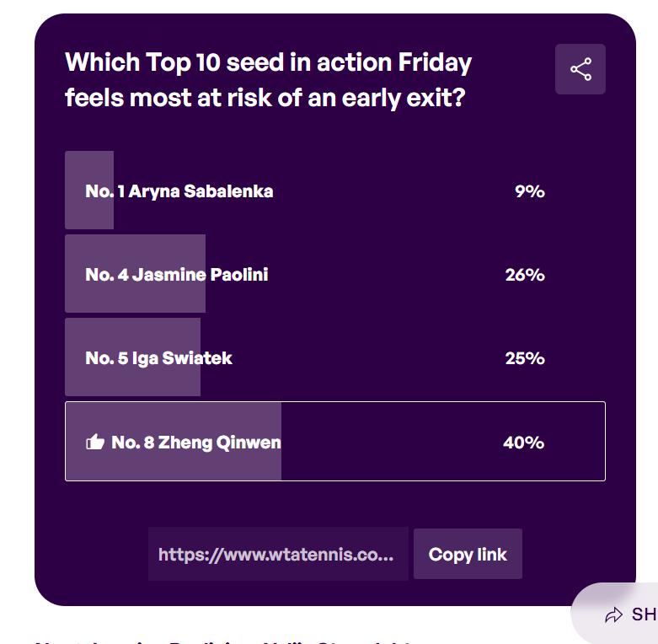Click the 26% result for Paolini

pos(525,275)
